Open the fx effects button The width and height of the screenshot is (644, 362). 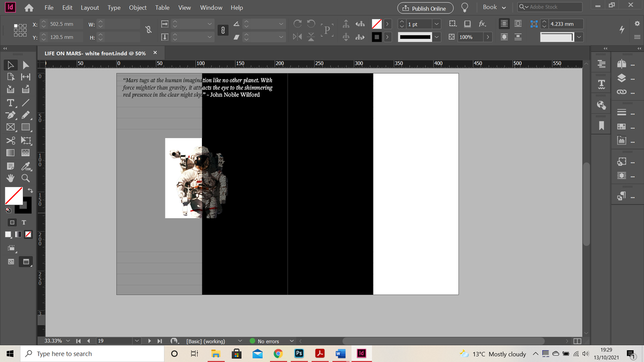click(x=482, y=24)
